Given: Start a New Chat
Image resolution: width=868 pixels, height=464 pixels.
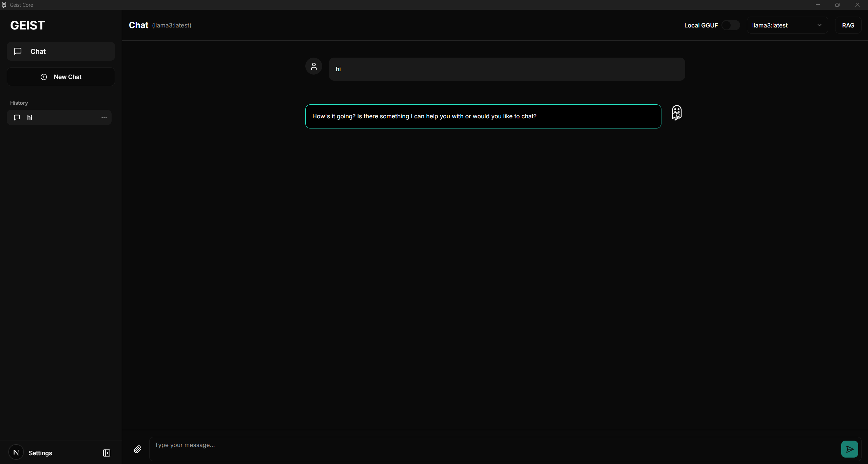Looking at the screenshot, I should pos(61,77).
